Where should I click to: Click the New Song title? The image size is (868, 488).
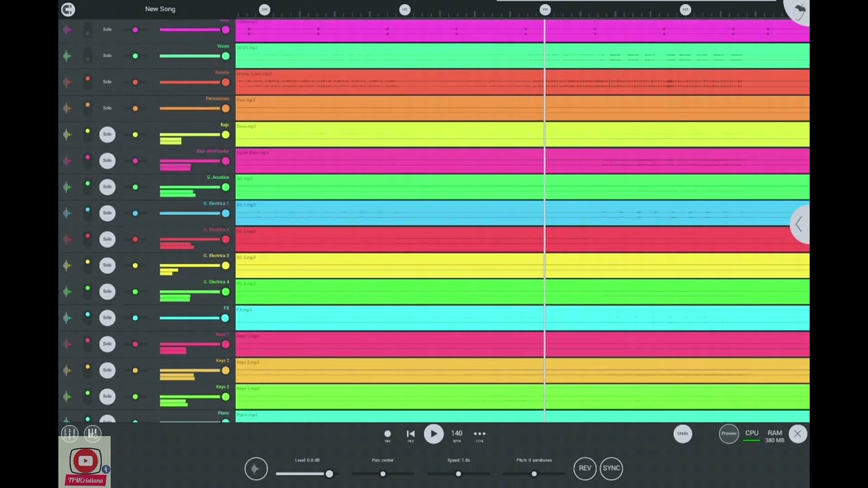160,9
